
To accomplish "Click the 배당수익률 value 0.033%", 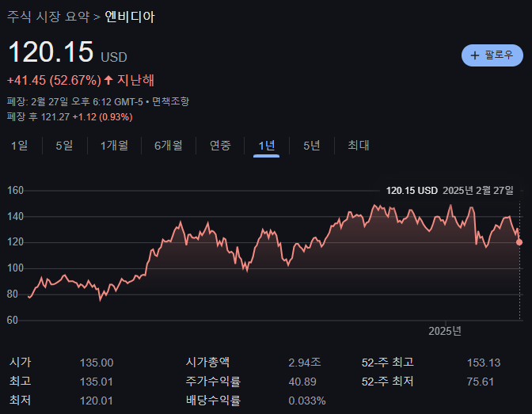I will coord(307,401).
